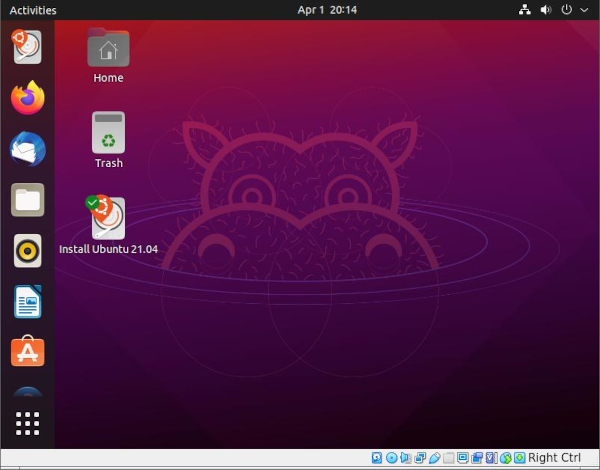
Task: Click the VirtualBox optical disk indicator
Action: [392, 458]
